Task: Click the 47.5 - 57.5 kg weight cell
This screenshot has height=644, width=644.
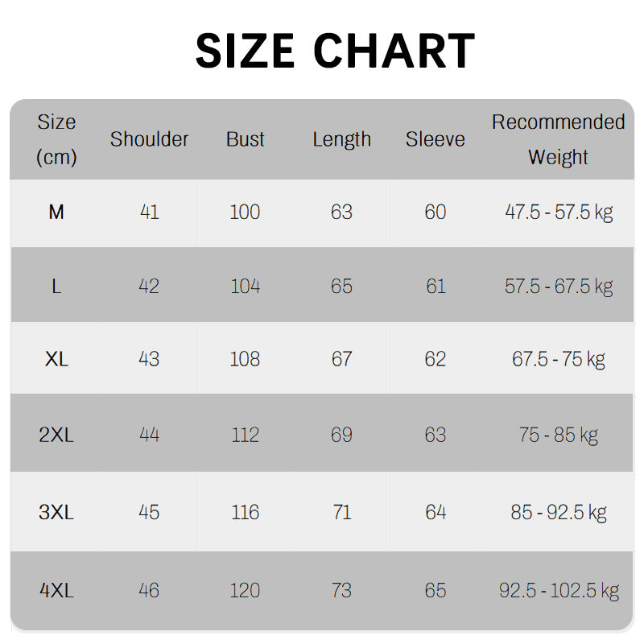Action: [x=559, y=213]
